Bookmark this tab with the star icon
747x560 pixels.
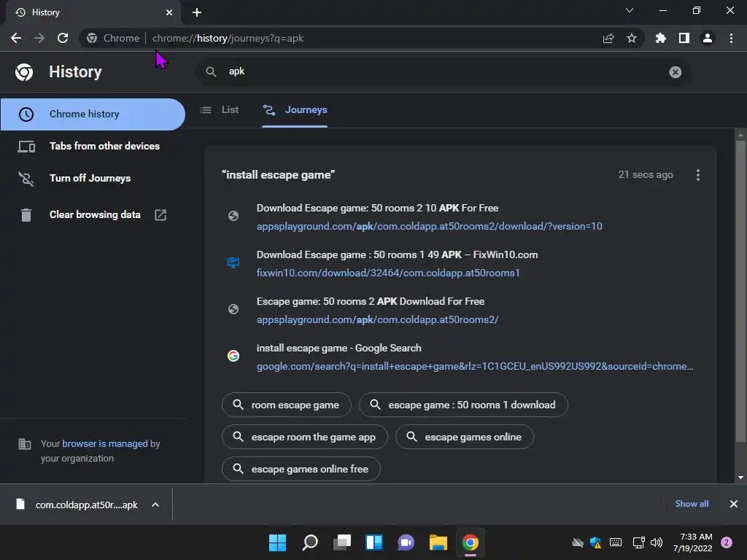click(x=632, y=38)
